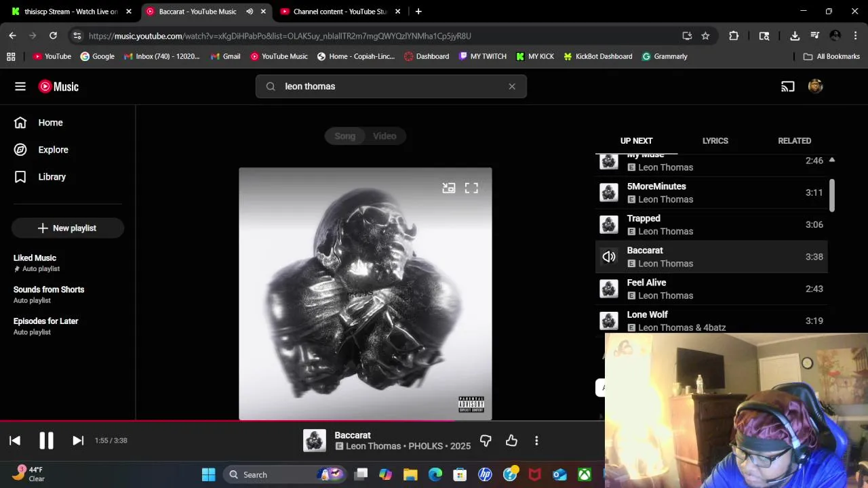Pause the Baccarat song
This screenshot has height=488, width=868.
click(46, 441)
